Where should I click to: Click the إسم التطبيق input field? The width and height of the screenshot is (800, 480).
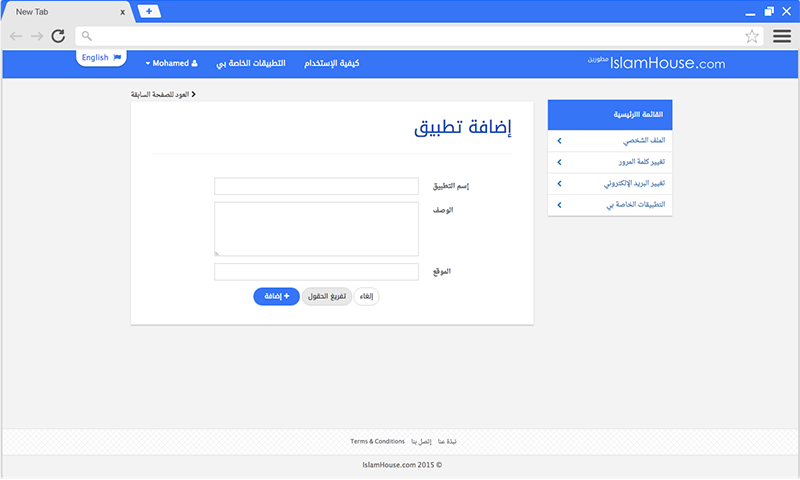(x=316, y=187)
